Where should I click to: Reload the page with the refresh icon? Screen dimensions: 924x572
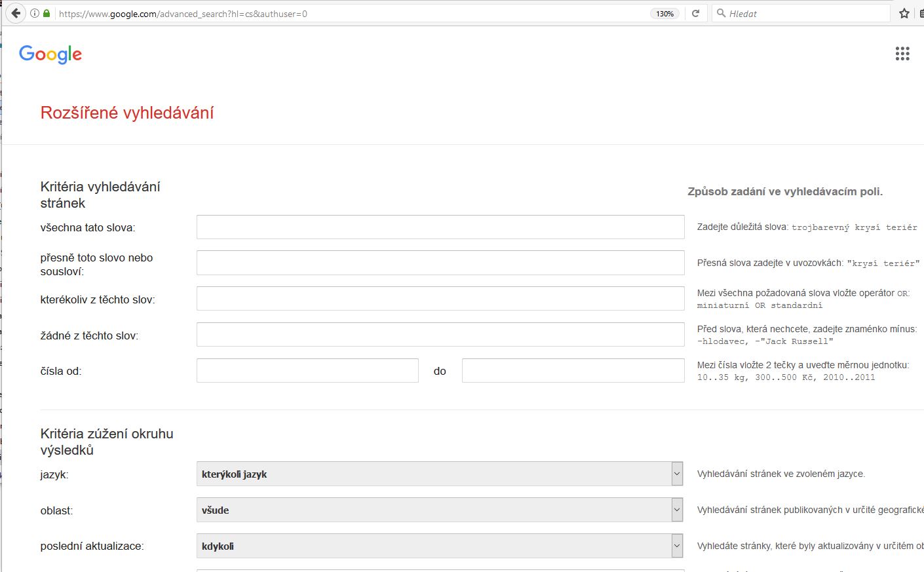(695, 13)
